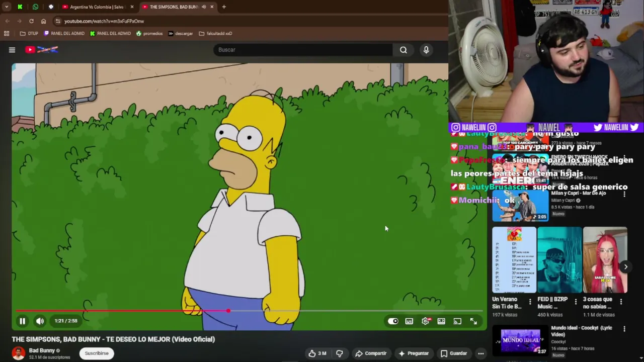
Task: Open options for Mundo Ideal video
Action: pyautogui.click(x=624, y=329)
